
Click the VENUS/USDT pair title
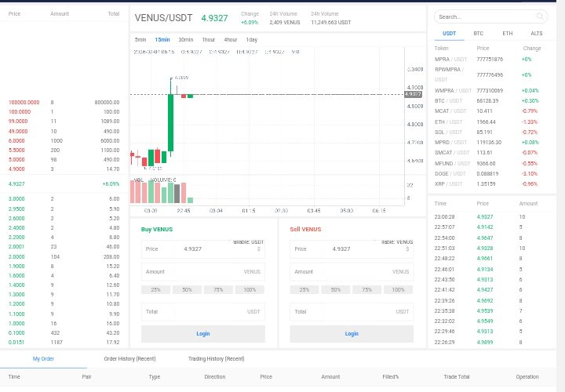pyautogui.click(x=163, y=18)
